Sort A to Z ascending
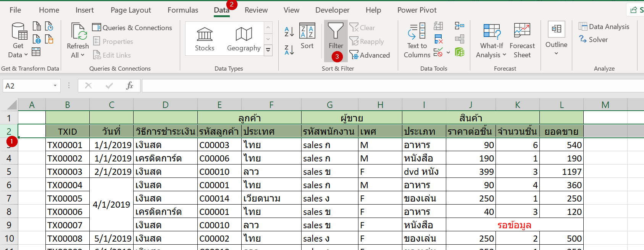The image size is (644, 250). 289,31
